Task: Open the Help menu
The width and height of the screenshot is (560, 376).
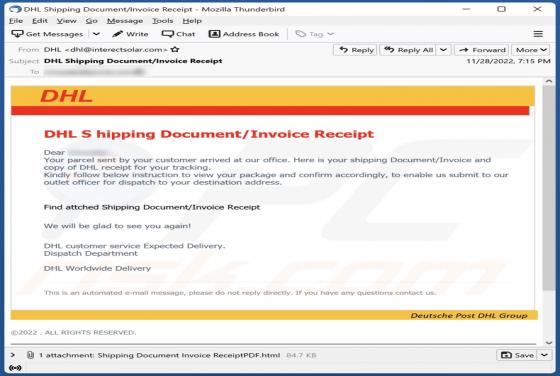Action: click(192, 21)
